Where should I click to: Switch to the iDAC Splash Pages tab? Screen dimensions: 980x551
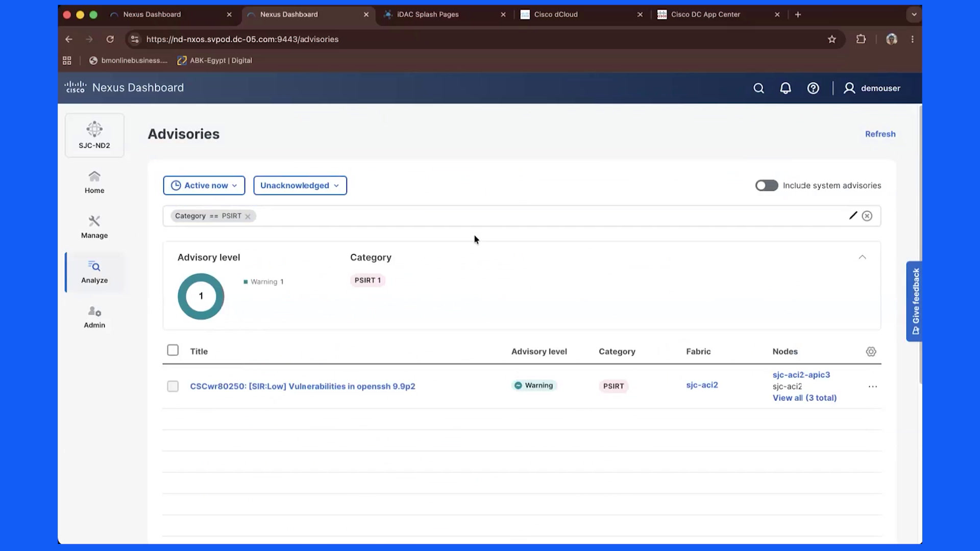coord(444,14)
